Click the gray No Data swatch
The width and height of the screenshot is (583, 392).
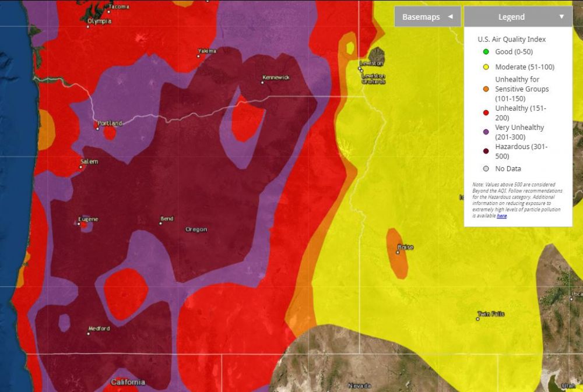click(x=486, y=169)
